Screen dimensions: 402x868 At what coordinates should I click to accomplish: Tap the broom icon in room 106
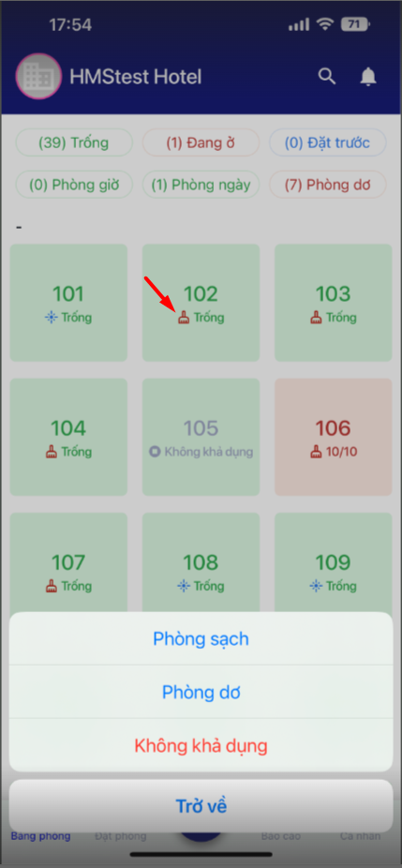[316, 452]
